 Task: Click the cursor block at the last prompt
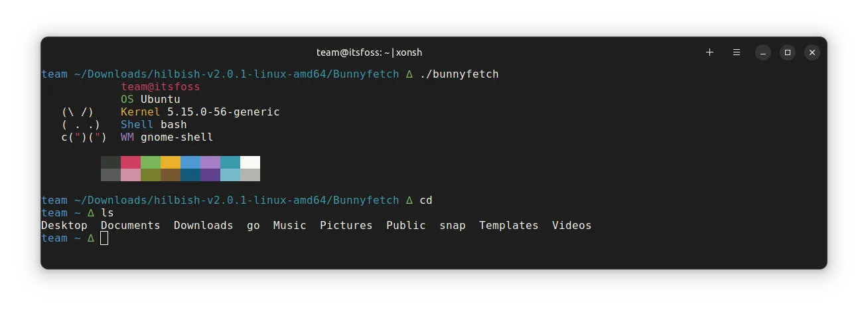coord(104,238)
